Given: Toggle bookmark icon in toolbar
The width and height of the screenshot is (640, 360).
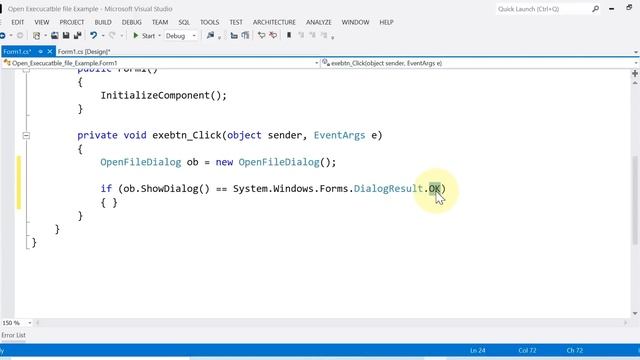Looking at the screenshot, I should point(289,36).
